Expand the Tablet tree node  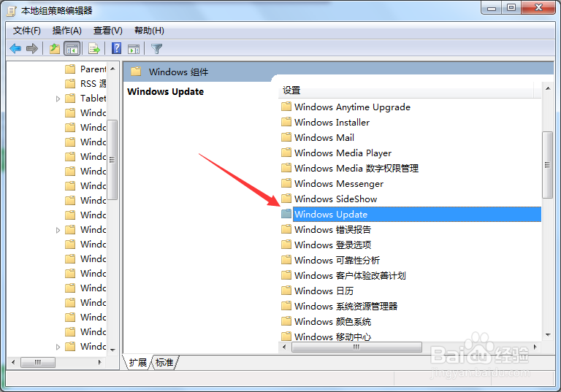click(58, 99)
